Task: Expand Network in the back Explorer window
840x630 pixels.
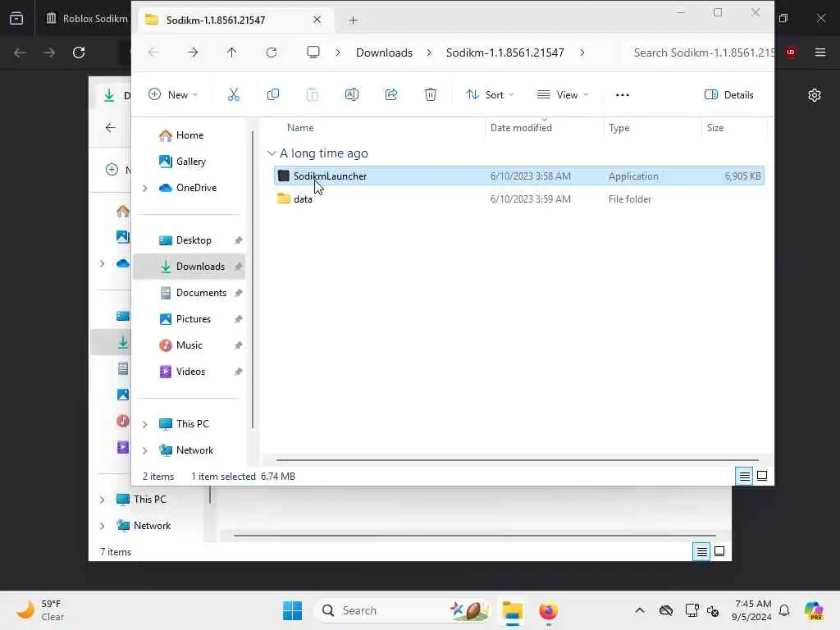Action: [102, 526]
